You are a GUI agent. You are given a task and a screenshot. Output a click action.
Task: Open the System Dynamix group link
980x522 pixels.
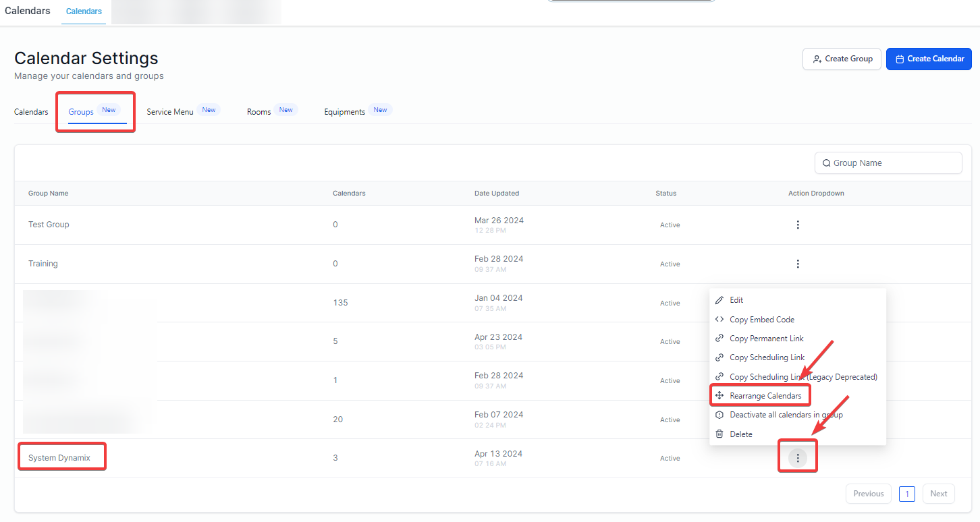(61, 457)
